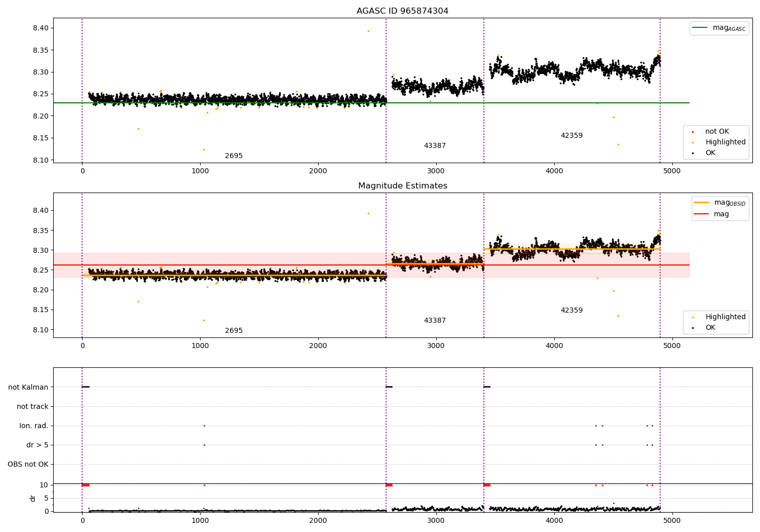Click x-tick 2000 below the top panel

pyautogui.click(x=318, y=171)
